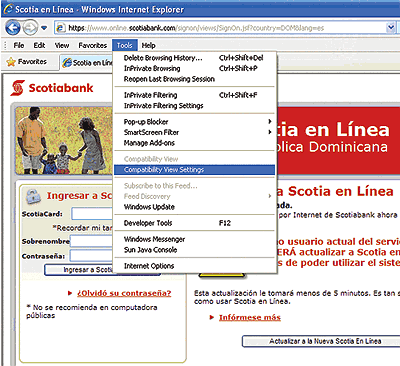Viewport: 400px width, 366px height.
Task: Select the Scotia en Línea tab
Action: [x=87, y=62]
